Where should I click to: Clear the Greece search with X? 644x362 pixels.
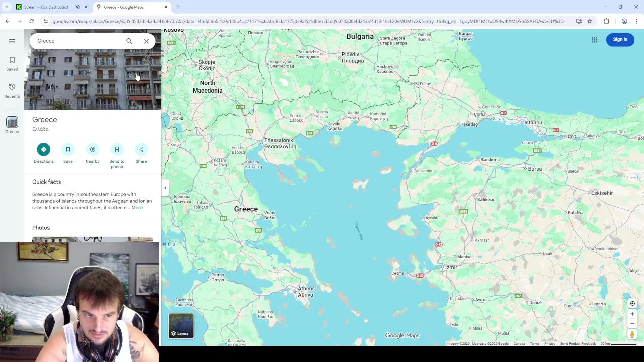tap(146, 41)
